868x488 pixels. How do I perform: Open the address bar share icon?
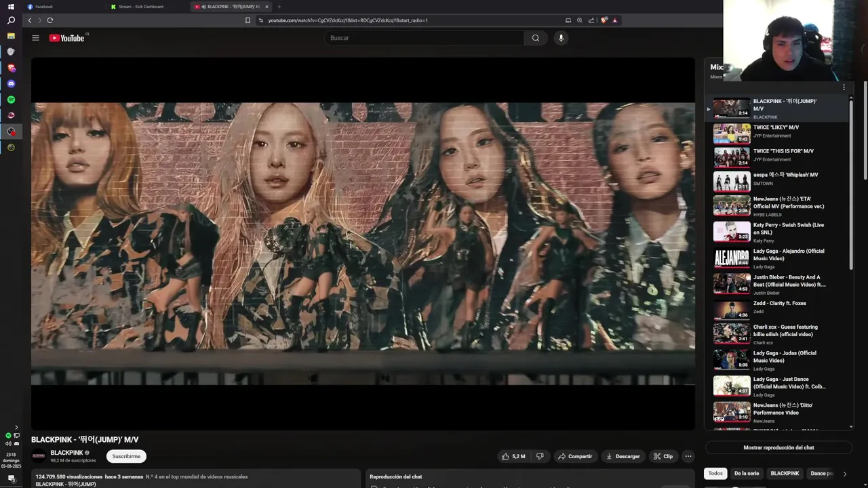(x=591, y=20)
